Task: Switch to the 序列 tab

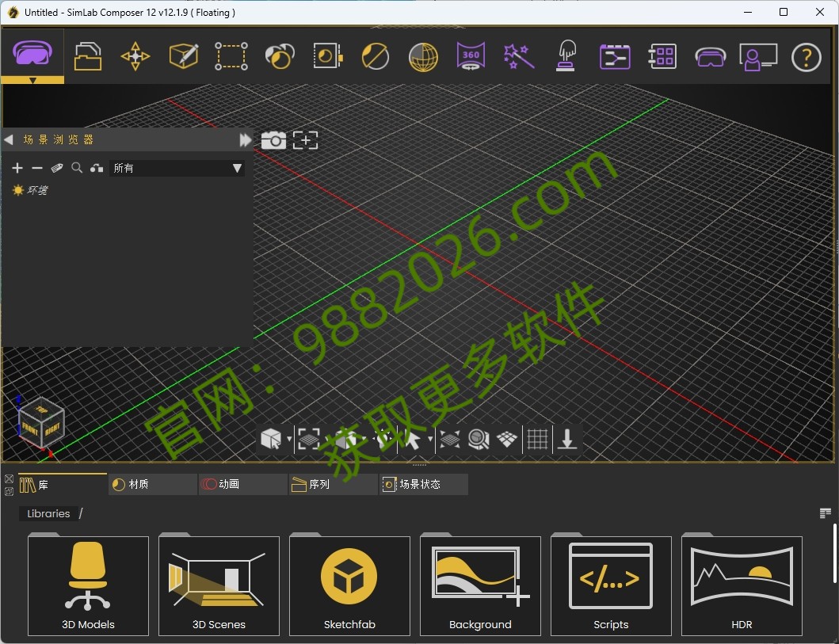Action: (334, 485)
